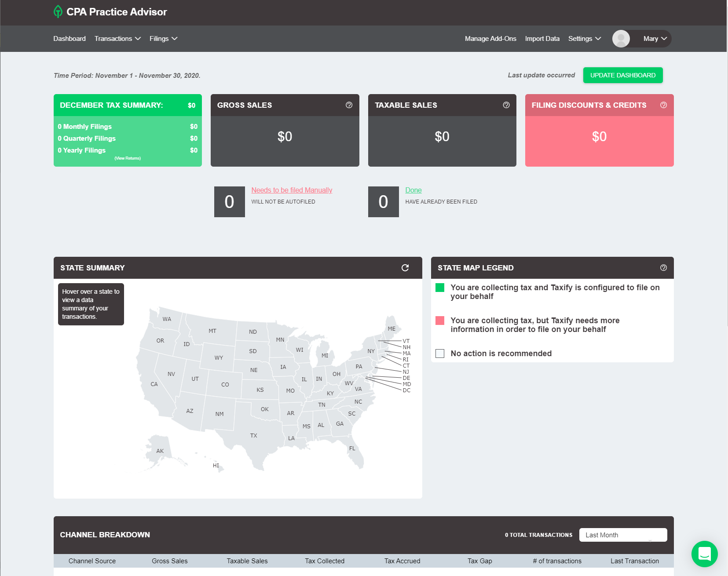Image resolution: width=728 pixels, height=576 pixels.
Task: Go to the Dashboard page
Action: [70, 39]
